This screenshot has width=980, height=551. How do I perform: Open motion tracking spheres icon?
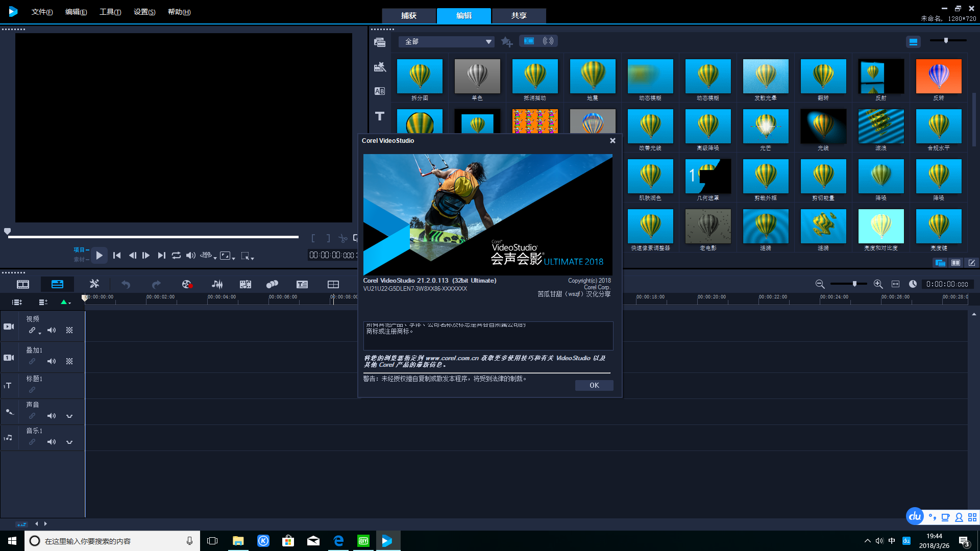click(273, 284)
